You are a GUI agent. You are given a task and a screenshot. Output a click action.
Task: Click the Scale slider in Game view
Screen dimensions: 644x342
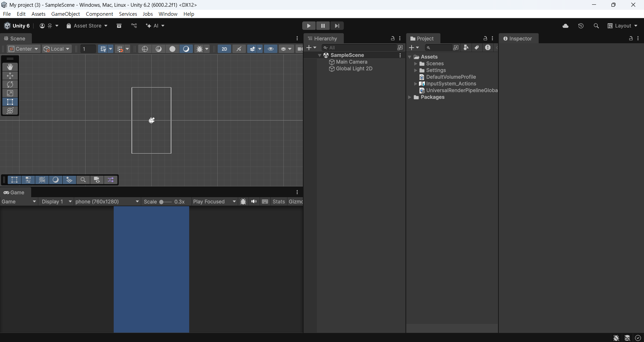click(x=165, y=202)
